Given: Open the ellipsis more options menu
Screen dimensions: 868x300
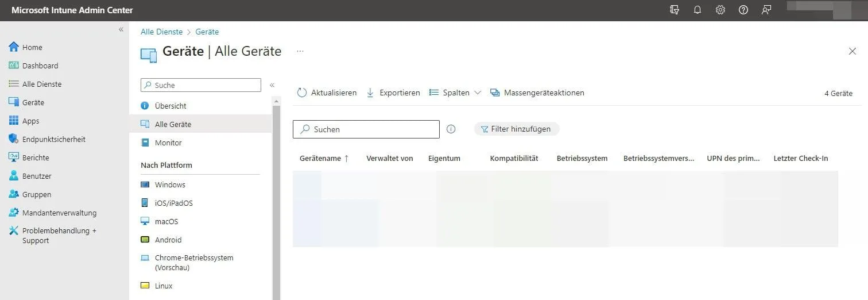Looking at the screenshot, I should [300, 51].
